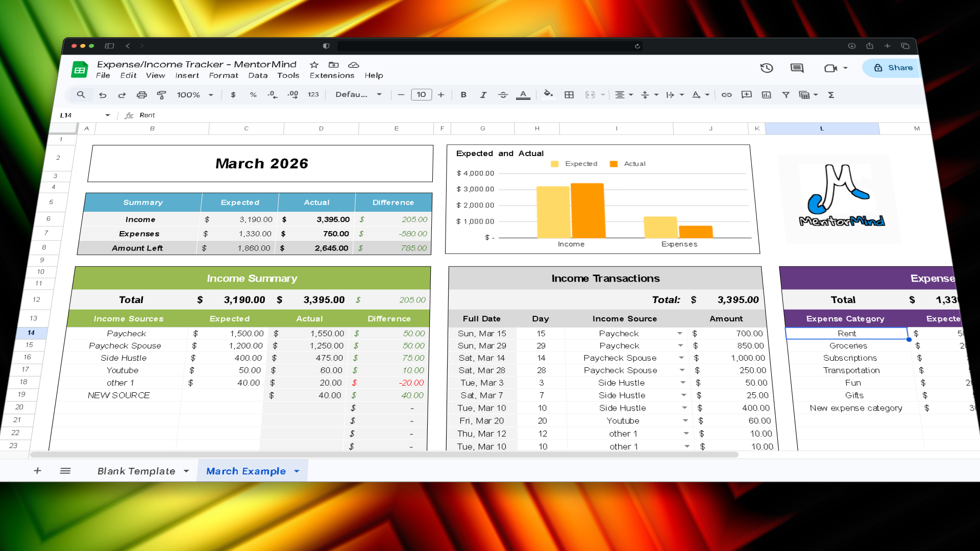Screen dimensions: 980x551
Task: Open income source dropdown for Youtube row
Action: (x=685, y=420)
